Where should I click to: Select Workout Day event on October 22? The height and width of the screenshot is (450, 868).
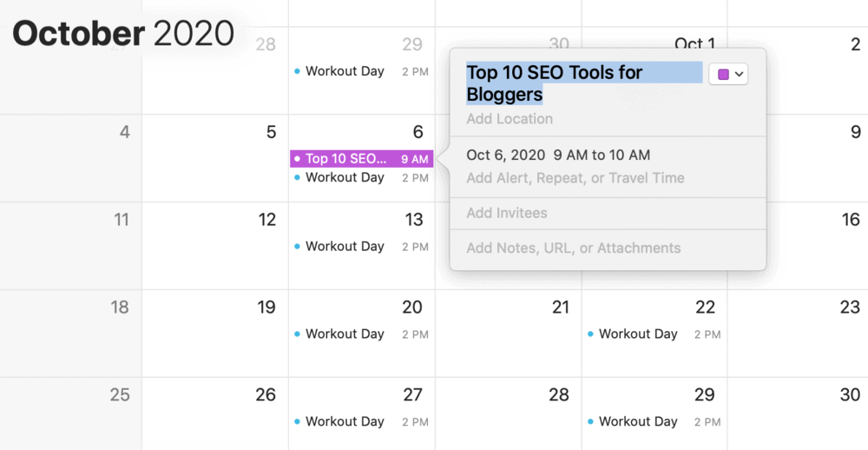click(654, 334)
